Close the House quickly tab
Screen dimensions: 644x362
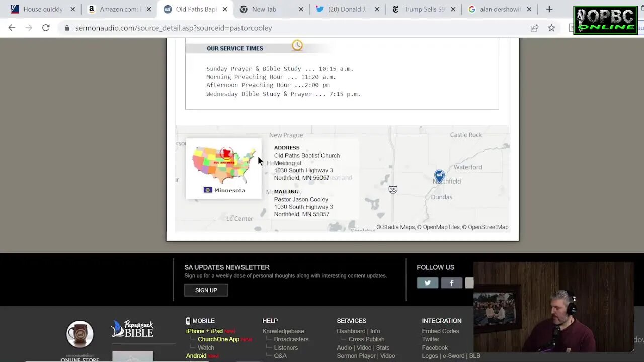(73, 9)
